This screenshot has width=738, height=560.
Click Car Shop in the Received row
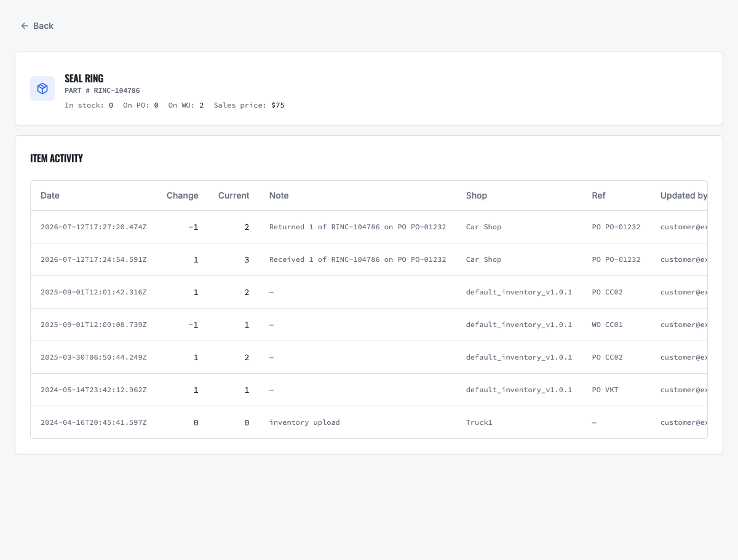(x=484, y=259)
